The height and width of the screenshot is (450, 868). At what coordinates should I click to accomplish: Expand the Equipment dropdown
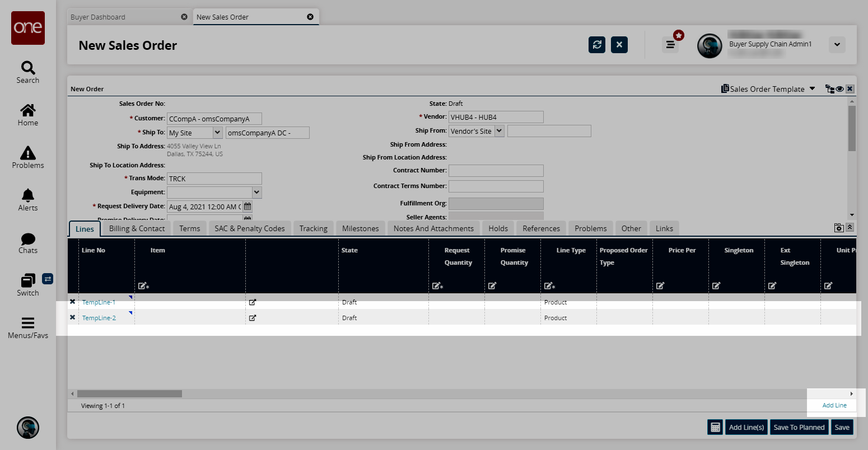pyautogui.click(x=256, y=192)
